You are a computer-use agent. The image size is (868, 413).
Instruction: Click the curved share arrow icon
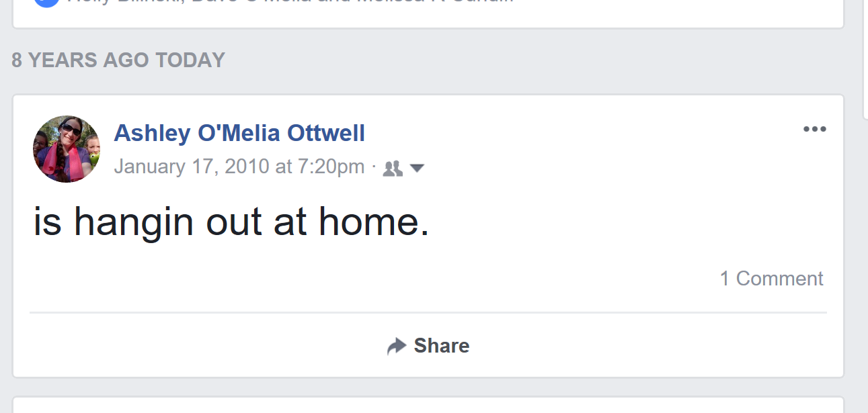click(397, 346)
